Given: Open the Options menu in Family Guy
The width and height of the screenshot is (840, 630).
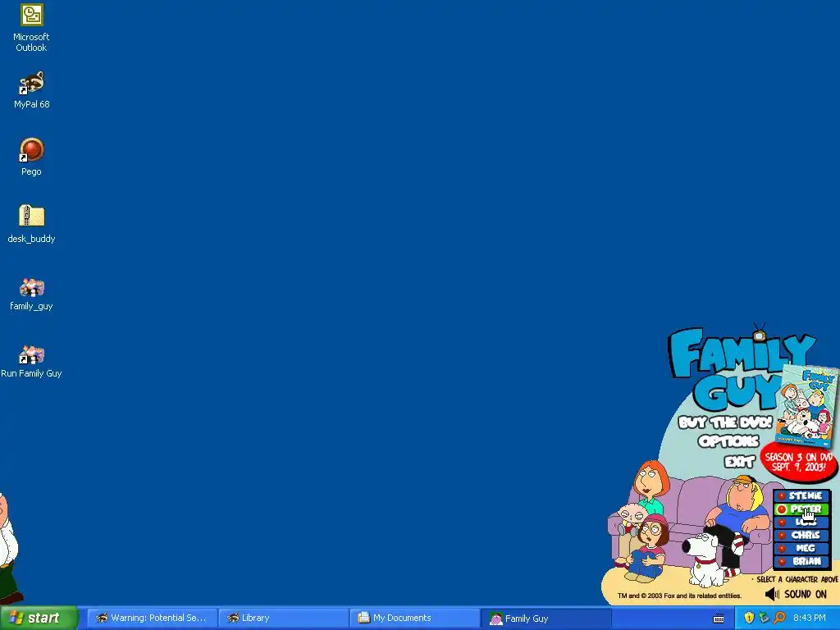Looking at the screenshot, I should click(728, 441).
